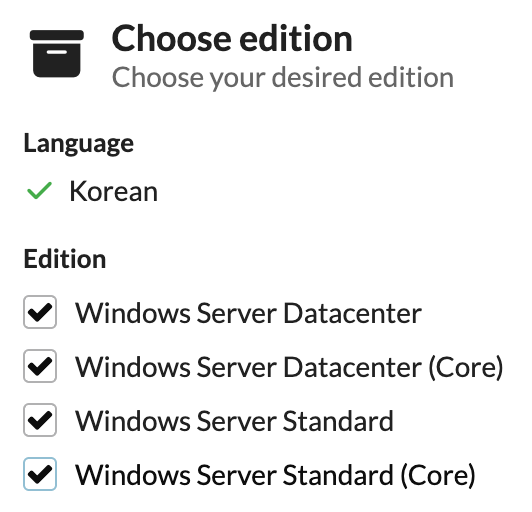Select the Korean language option
Image resolution: width=532 pixels, height=512 pixels.
point(114,191)
